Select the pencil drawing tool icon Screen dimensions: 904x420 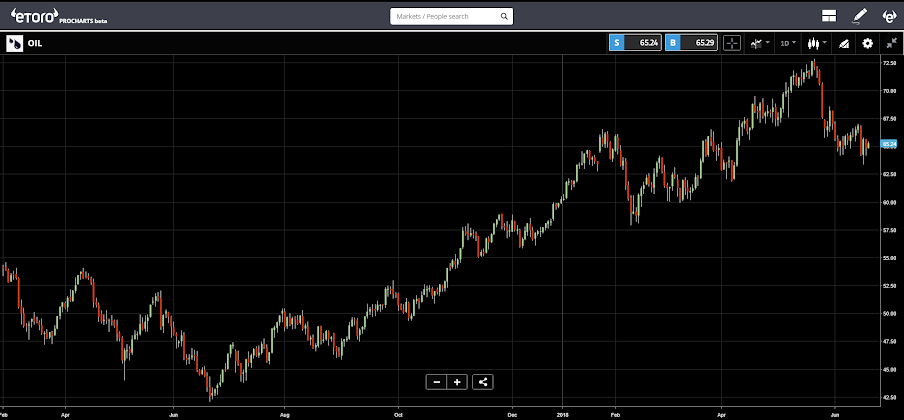point(860,16)
